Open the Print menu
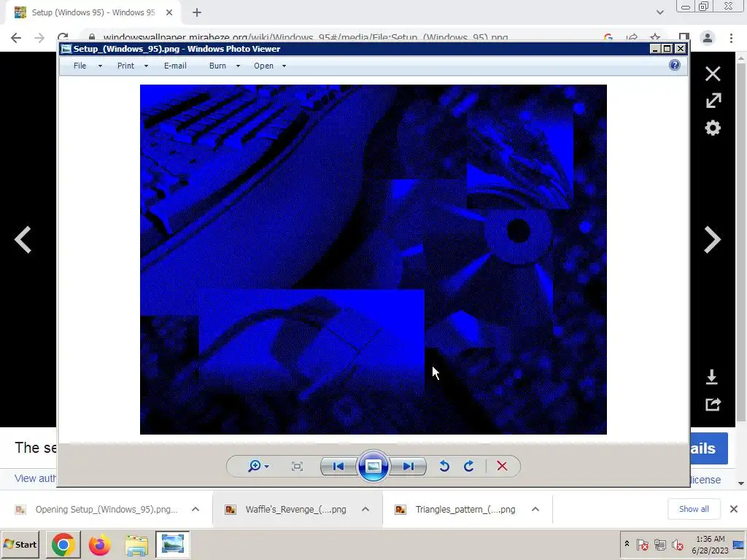This screenshot has height=560, width=747. pos(125,66)
